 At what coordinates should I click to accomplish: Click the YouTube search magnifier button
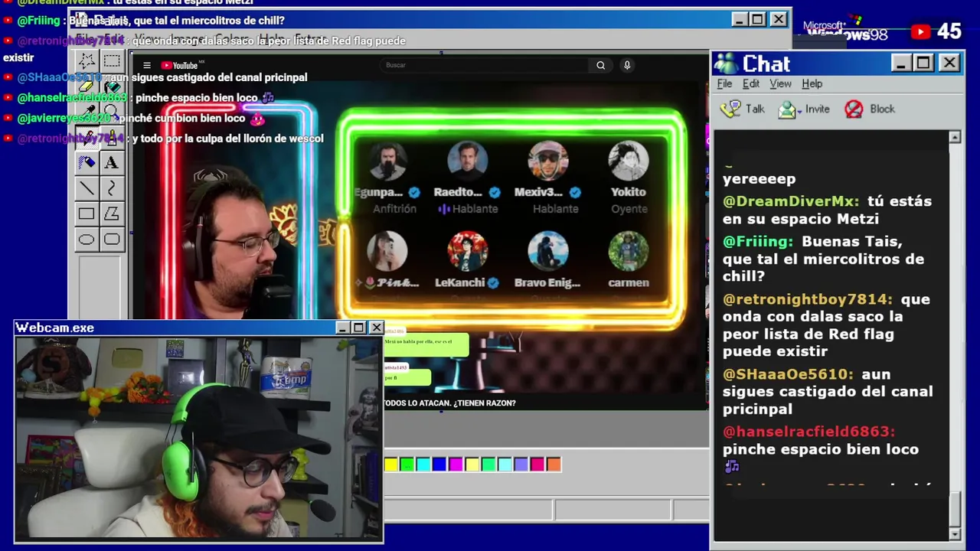[601, 65]
